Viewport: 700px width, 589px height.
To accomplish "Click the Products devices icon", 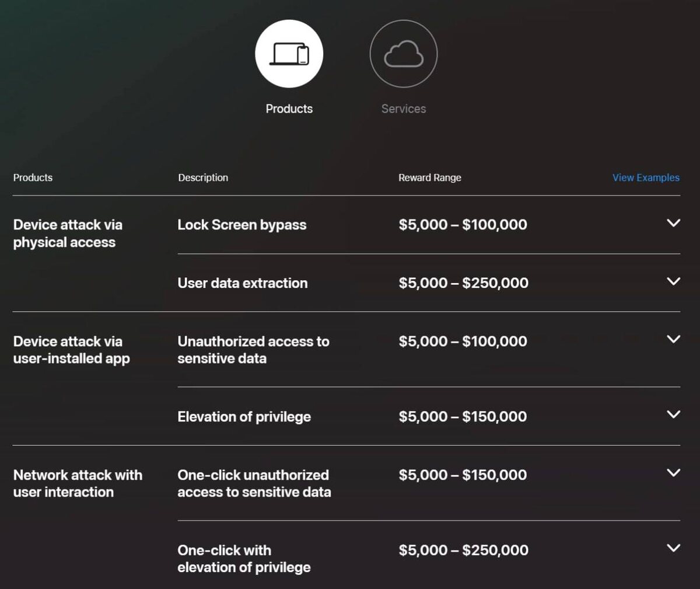I will (289, 54).
